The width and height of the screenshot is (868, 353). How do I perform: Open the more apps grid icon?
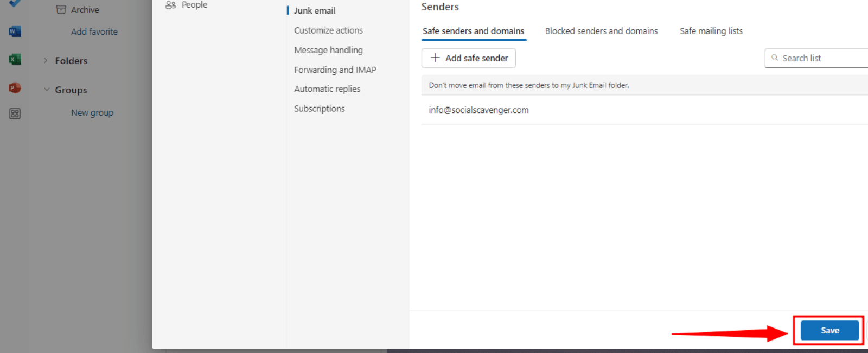[x=15, y=114]
